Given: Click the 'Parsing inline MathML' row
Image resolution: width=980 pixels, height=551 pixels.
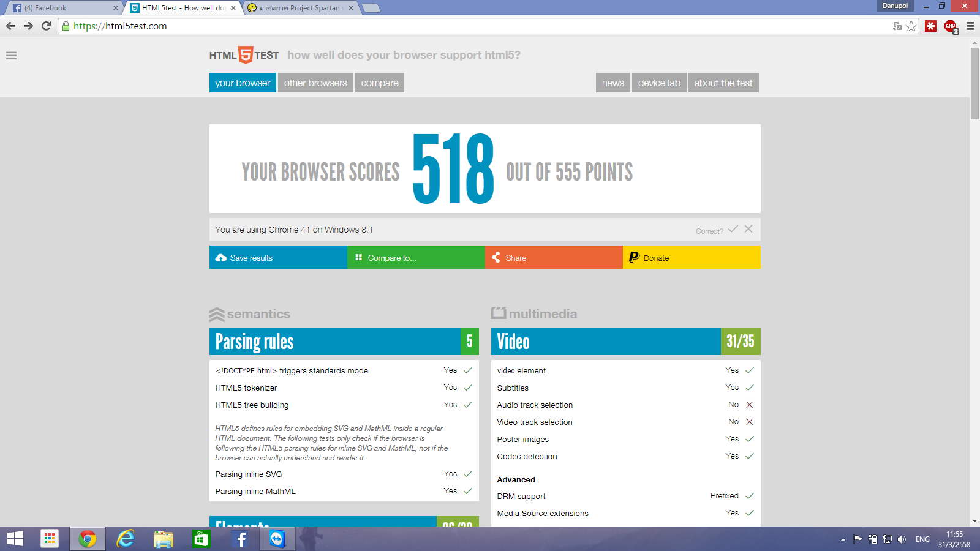Looking at the screenshot, I should point(344,491).
